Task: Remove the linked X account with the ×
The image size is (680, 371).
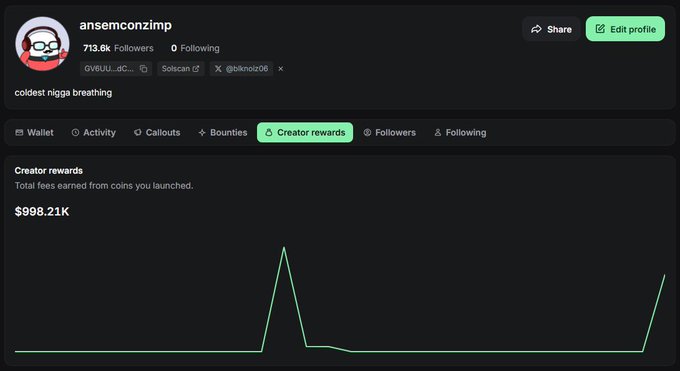Action: [x=281, y=69]
